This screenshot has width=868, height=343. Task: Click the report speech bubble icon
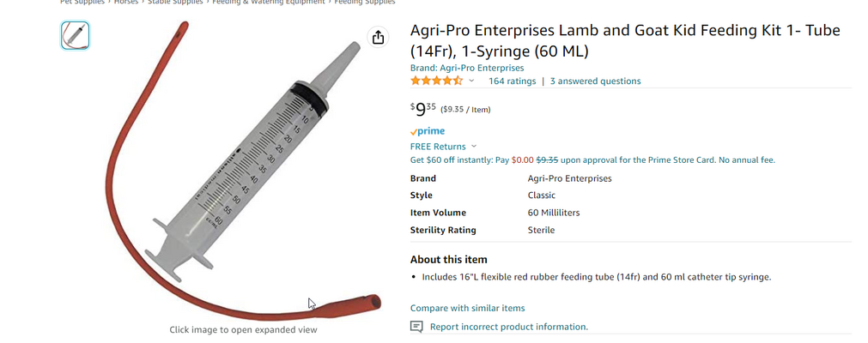point(416,327)
